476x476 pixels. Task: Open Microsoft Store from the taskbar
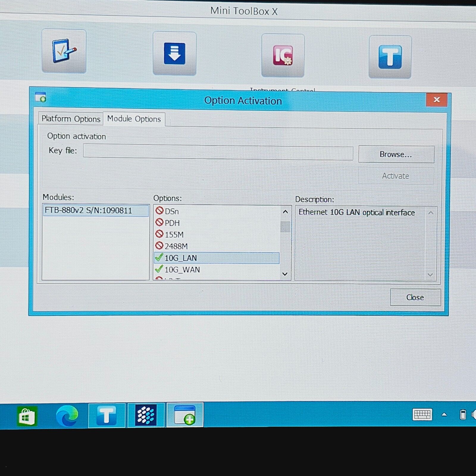click(27, 416)
